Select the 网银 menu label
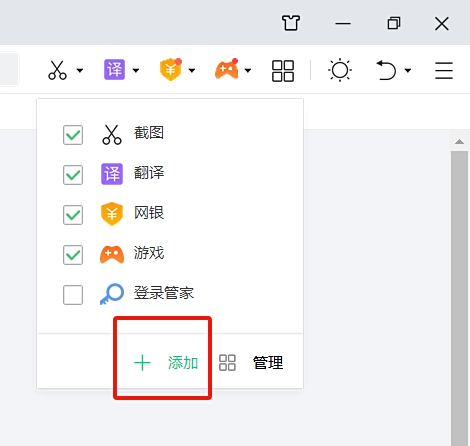470x446 pixels. [149, 213]
